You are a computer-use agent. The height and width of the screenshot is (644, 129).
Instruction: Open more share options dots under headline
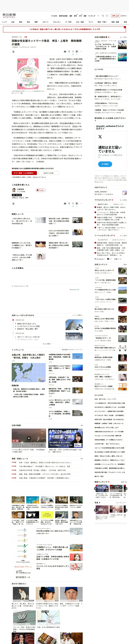click(x=81, y=52)
